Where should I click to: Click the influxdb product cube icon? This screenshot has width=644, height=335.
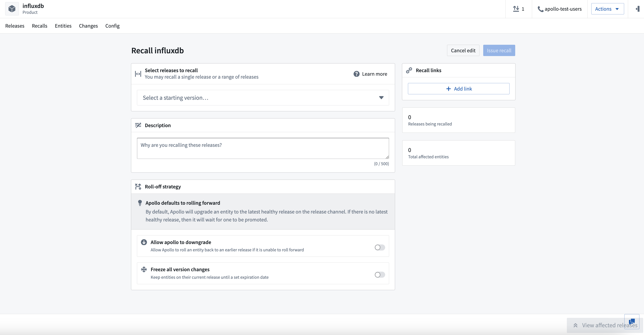tap(12, 9)
